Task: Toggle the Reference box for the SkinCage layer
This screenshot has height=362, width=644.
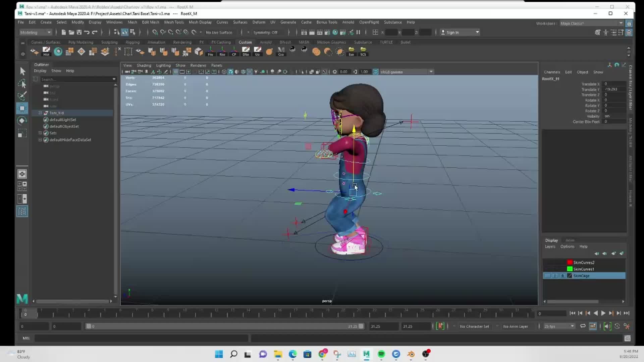Action: 563,276
